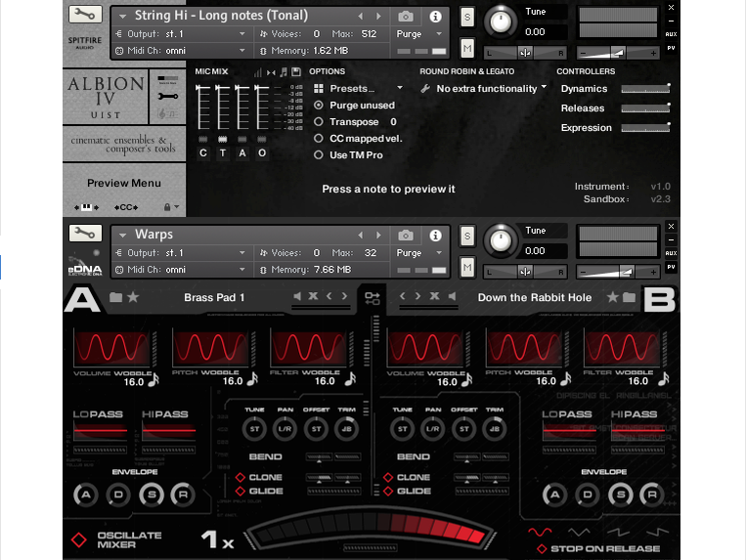Select the sine wave oscillator shape icon
The width and height of the screenshot is (746, 560).
coord(540,531)
